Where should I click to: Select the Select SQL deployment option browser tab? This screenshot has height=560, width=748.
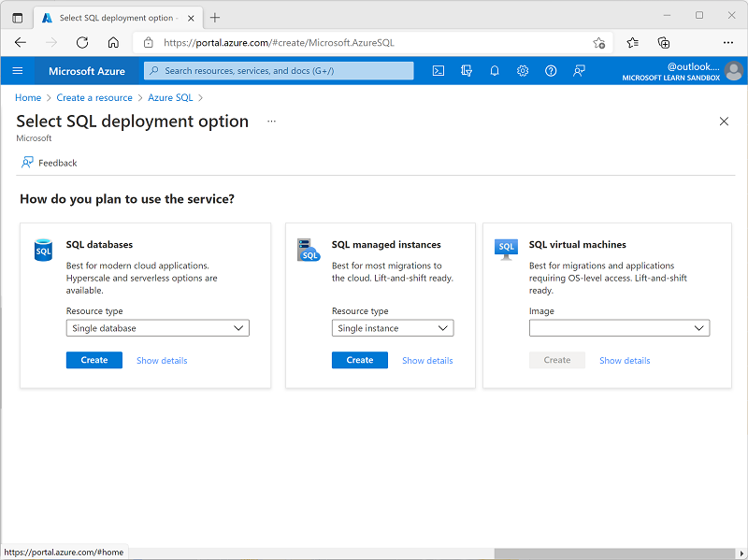tap(119, 18)
